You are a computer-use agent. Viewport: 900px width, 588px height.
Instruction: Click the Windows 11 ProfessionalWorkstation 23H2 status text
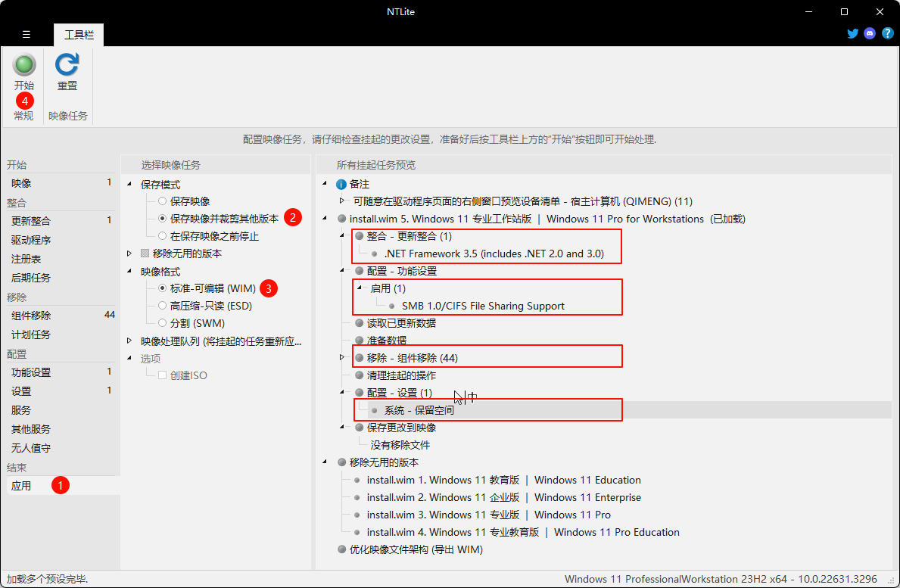tap(721, 579)
